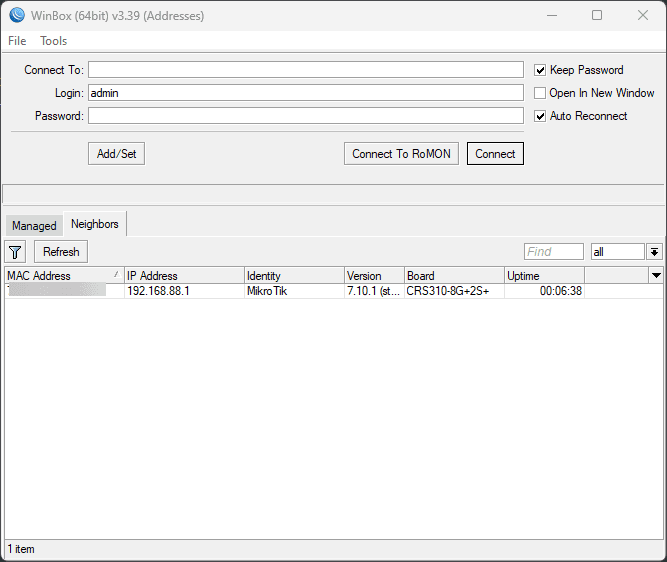This screenshot has height=562, width=667.
Task: Open the 'all' search scope dropdown arrow
Action: click(x=654, y=252)
